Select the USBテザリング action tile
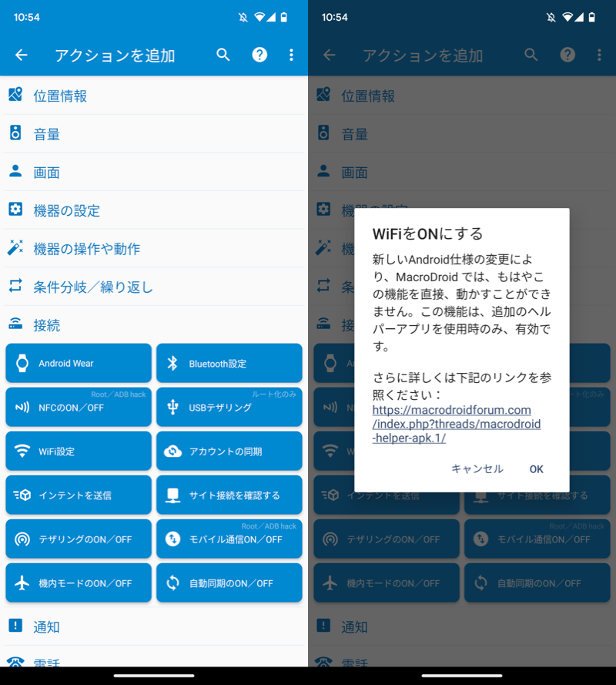 point(229,407)
